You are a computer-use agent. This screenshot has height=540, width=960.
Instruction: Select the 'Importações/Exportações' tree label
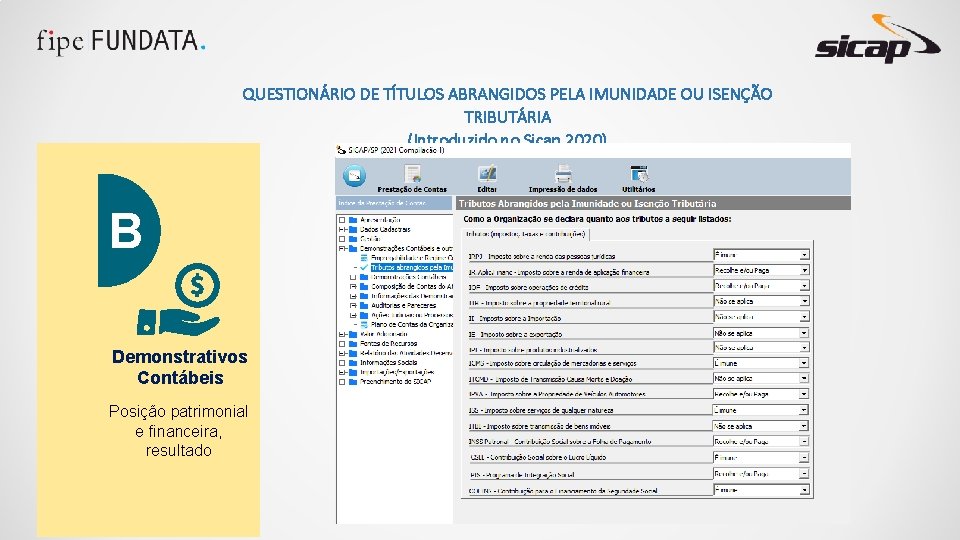397,372
